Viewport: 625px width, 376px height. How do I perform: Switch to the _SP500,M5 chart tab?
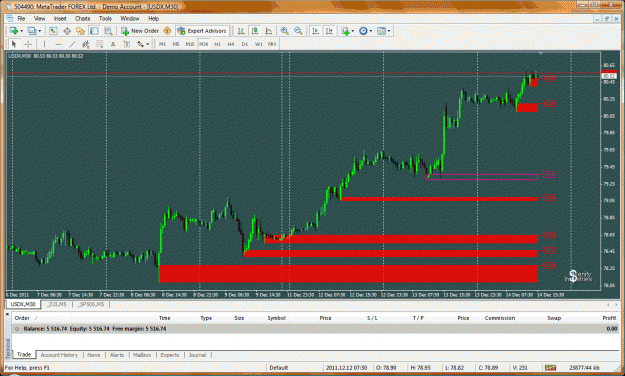point(91,304)
